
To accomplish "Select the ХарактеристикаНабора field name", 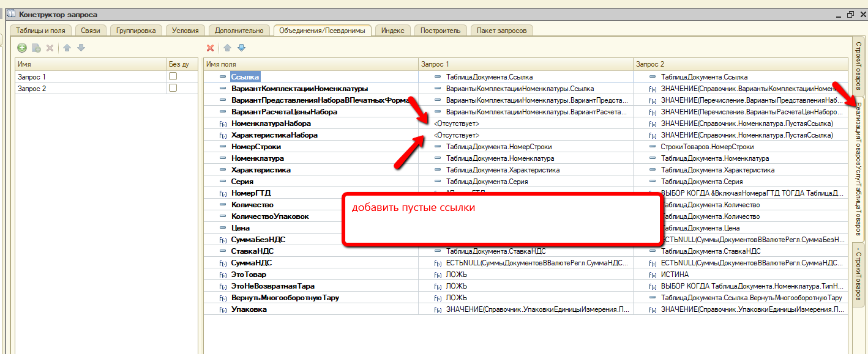I will [x=274, y=135].
